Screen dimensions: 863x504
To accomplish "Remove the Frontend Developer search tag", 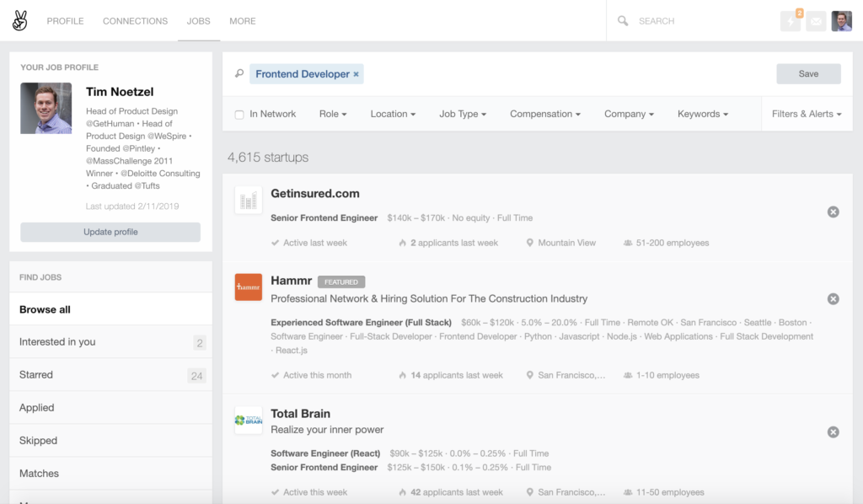I will point(356,74).
